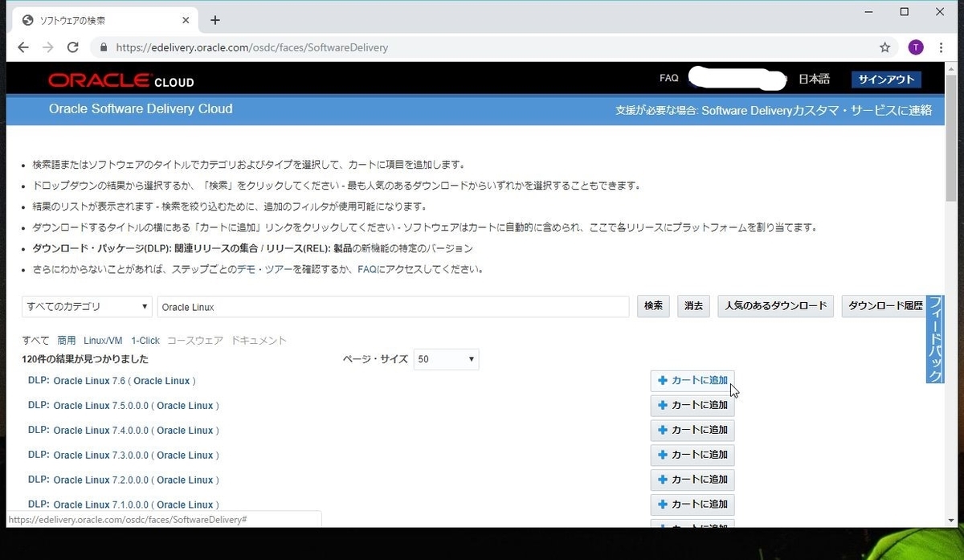Open Chrome's three-dot menu icon
This screenshot has width=964, height=560.
[x=941, y=47]
